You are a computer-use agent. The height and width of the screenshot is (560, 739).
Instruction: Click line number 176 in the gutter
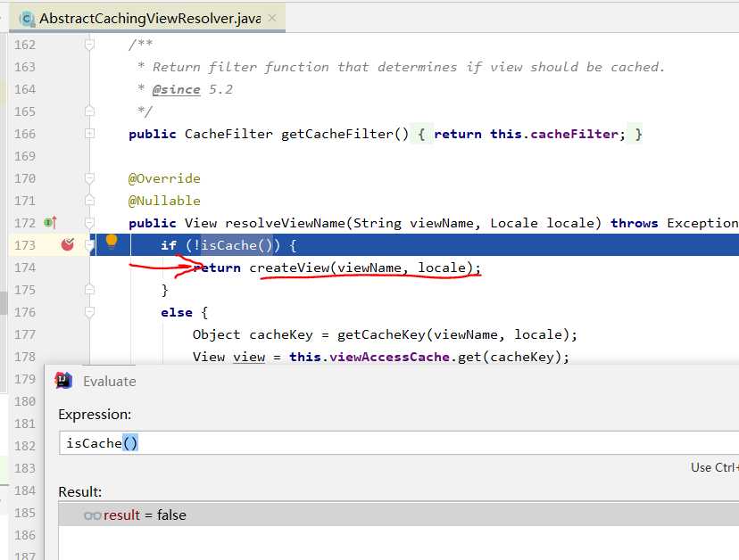(x=25, y=312)
